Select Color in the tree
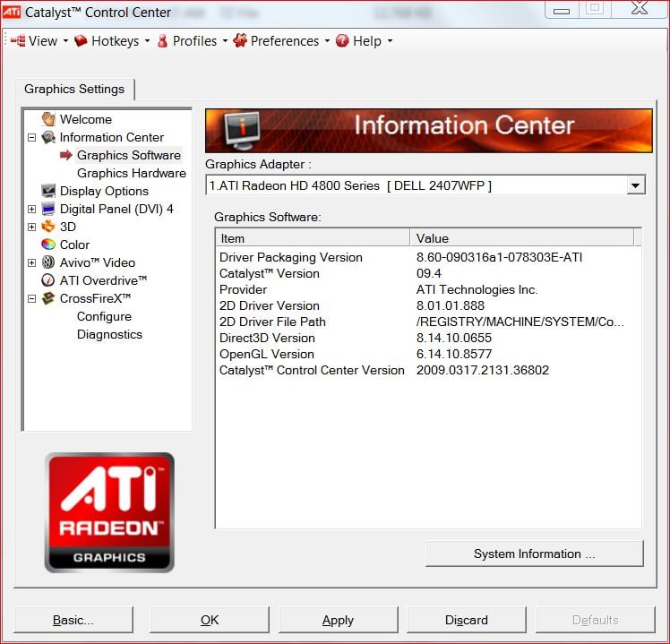Screen dimensions: 670x644 point(74,245)
